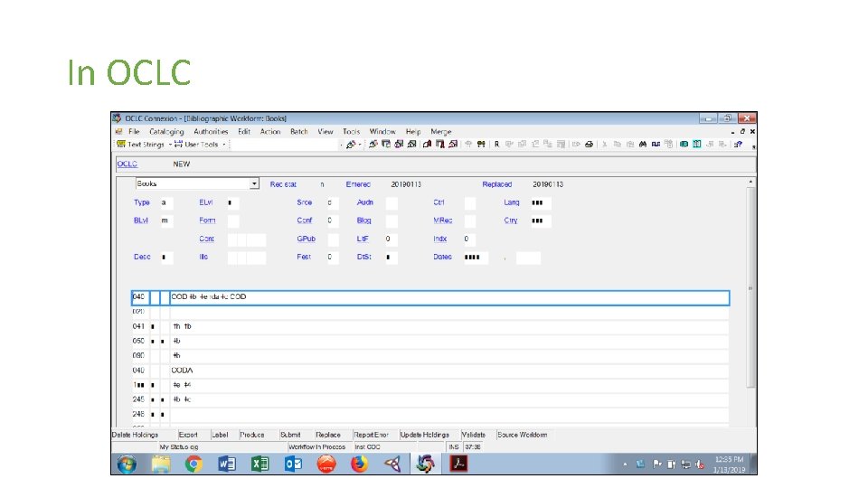
Task: Click the Text Strings toolbar icon
Action: point(121,145)
